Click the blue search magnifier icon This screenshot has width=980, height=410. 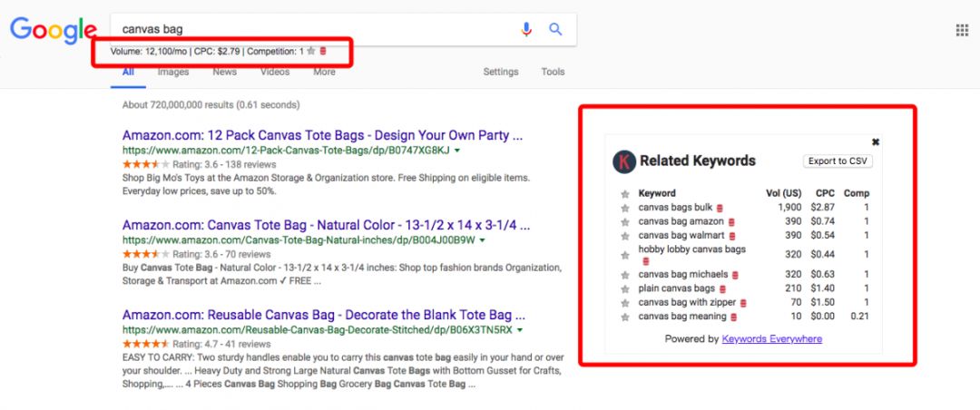point(555,29)
